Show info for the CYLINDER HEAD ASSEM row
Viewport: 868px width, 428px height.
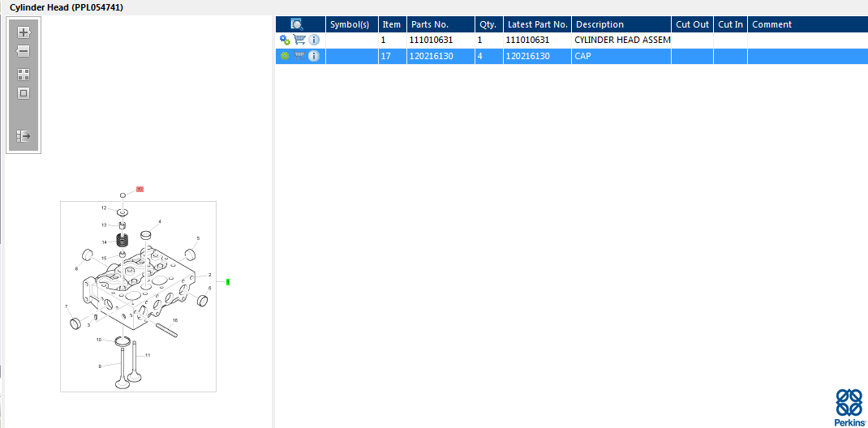click(x=314, y=40)
